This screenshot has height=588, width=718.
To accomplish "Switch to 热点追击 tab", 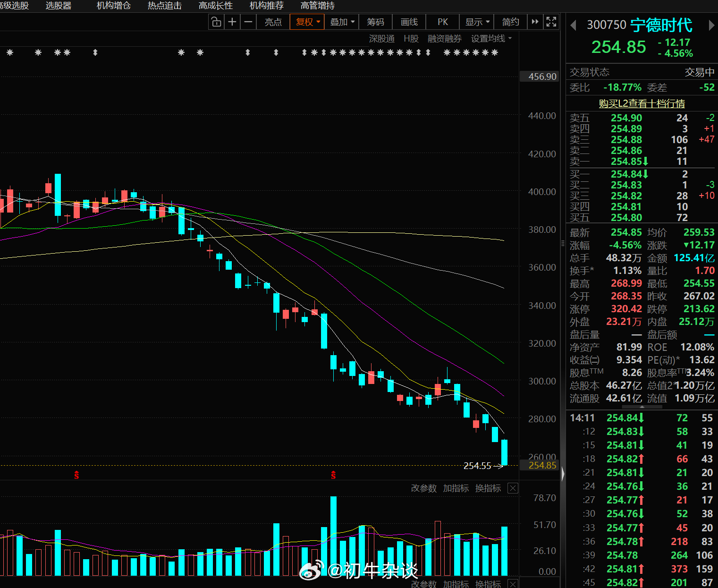I will tap(165, 6).
